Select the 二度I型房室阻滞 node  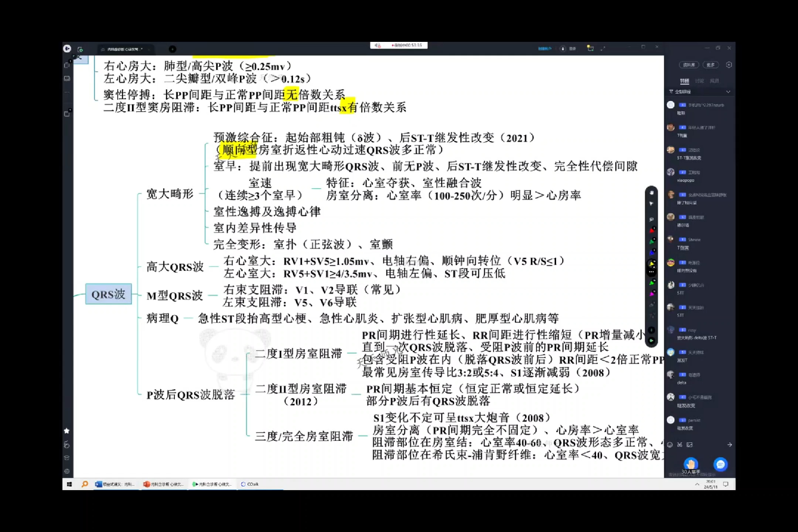(x=299, y=353)
